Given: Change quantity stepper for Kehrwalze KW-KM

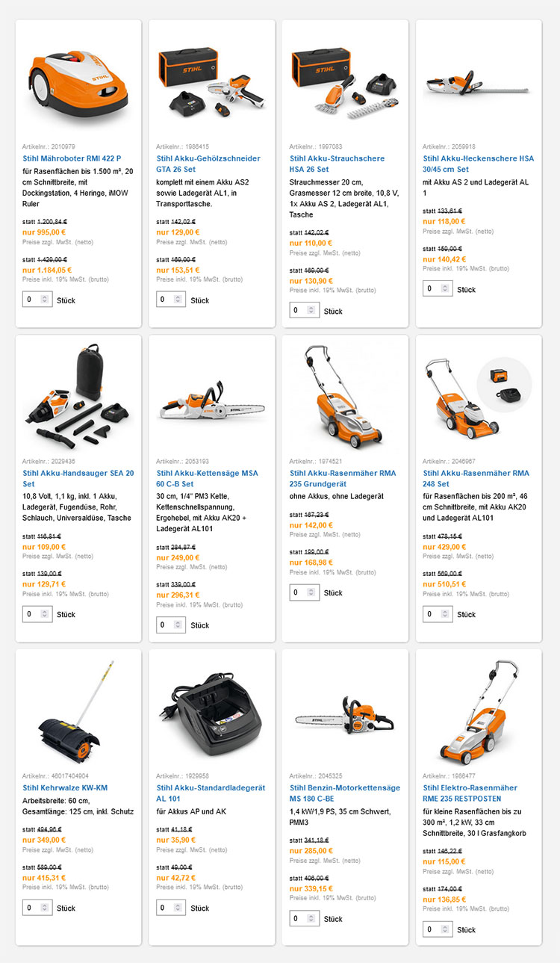Looking at the screenshot, I should (x=45, y=908).
